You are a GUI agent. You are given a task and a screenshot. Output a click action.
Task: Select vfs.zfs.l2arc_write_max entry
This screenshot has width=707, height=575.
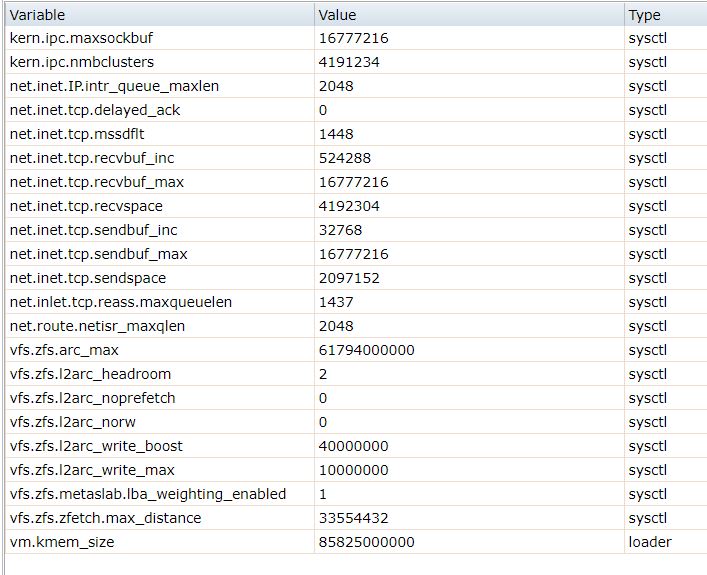click(x=92, y=470)
